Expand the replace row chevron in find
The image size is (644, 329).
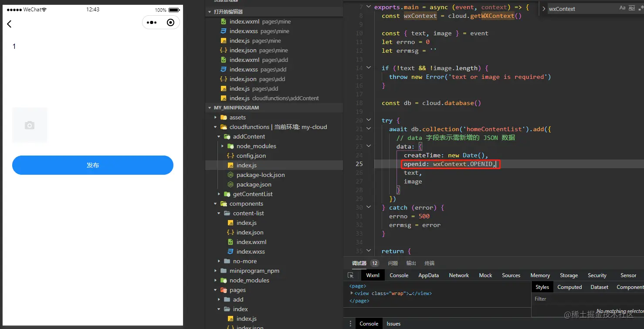click(543, 9)
